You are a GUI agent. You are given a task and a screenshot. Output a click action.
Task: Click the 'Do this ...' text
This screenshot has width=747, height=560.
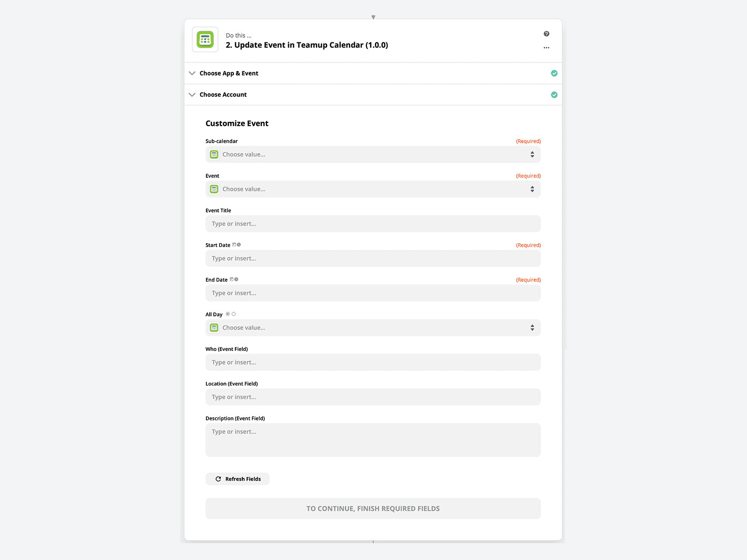[x=239, y=35]
